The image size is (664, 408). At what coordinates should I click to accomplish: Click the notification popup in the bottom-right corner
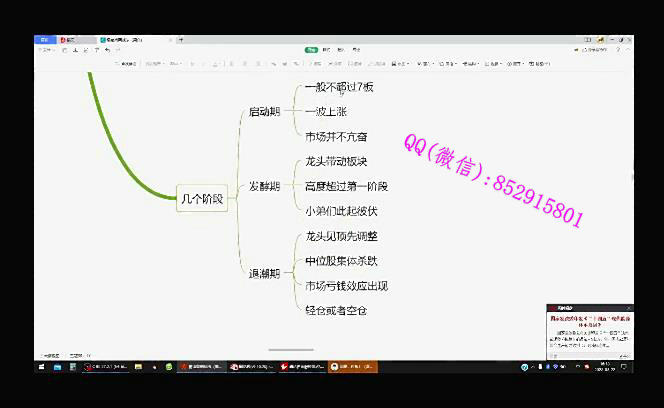click(589, 330)
